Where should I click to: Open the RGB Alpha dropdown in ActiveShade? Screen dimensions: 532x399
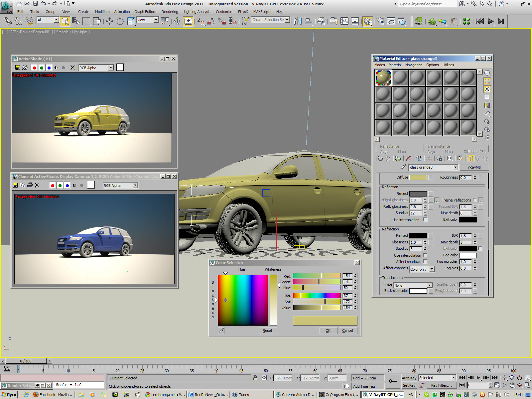click(x=110, y=67)
